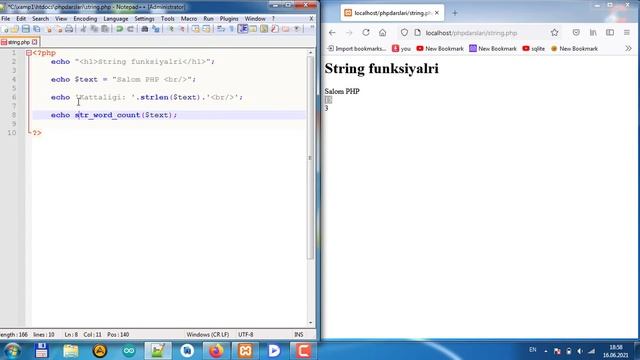Open a new Firefox tab
Image resolution: width=640 pixels, height=360 pixels.
click(x=455, y=13)
